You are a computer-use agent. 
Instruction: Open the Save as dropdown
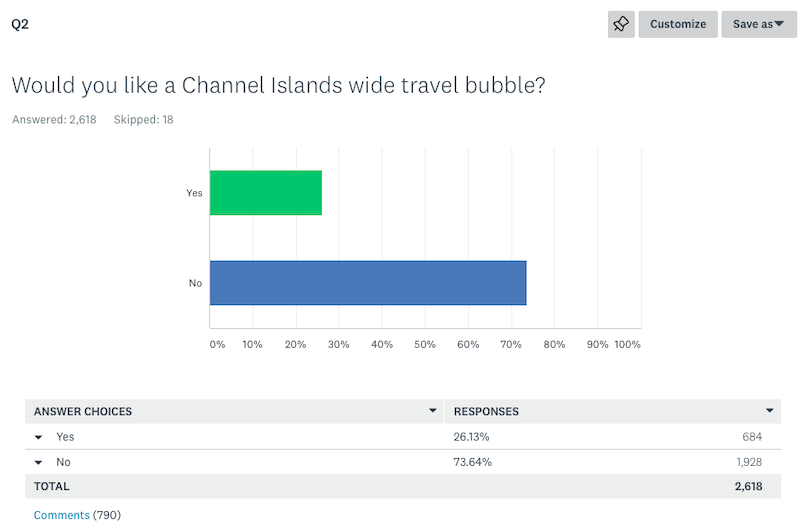(x=759, y=24)
